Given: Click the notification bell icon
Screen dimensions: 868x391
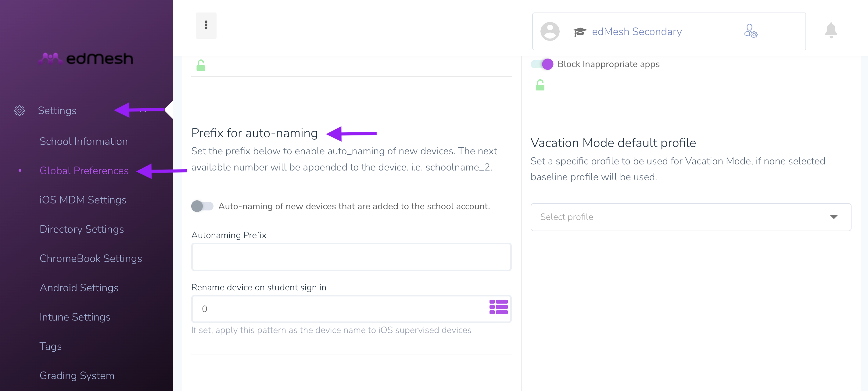Looking at the screenshot, I should (x=830, y=31).
